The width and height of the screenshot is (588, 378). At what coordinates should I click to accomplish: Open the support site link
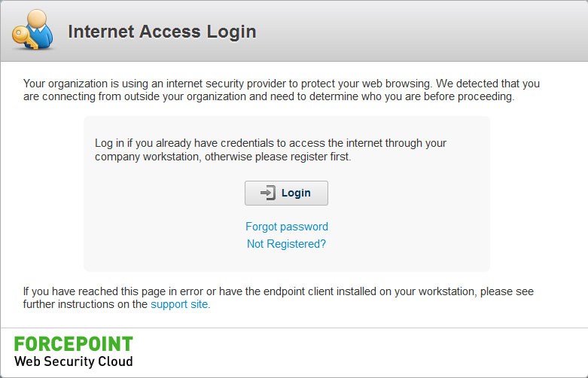coord(179,304)
